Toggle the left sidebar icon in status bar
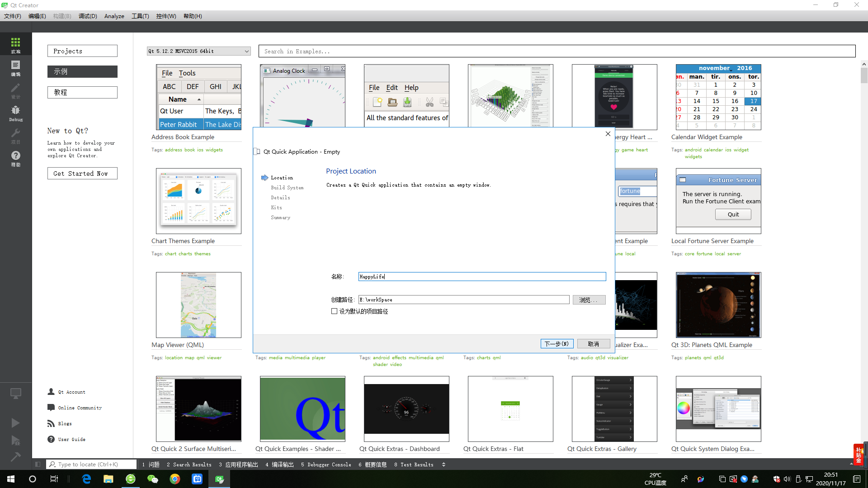This screenshot has width=868, height=488. pos(38,464)
